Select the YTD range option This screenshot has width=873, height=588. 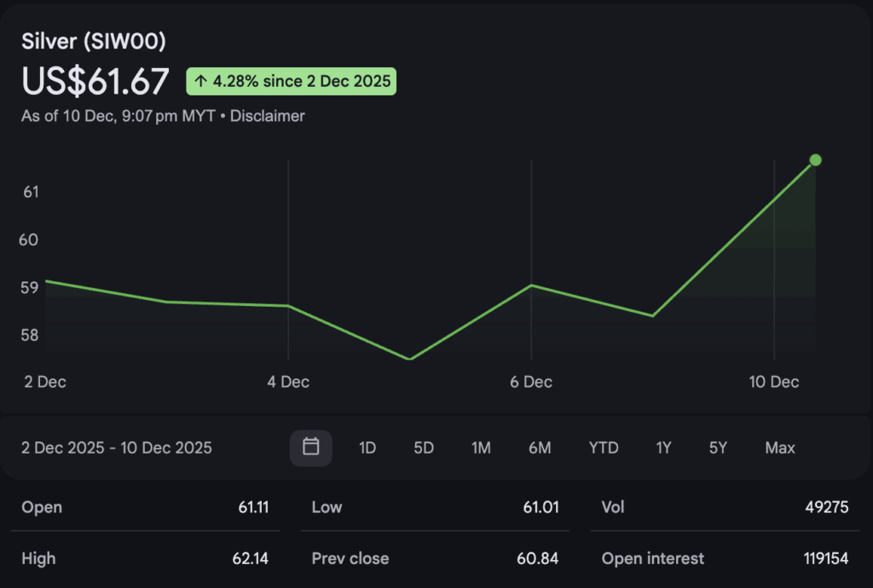point(604,447)
